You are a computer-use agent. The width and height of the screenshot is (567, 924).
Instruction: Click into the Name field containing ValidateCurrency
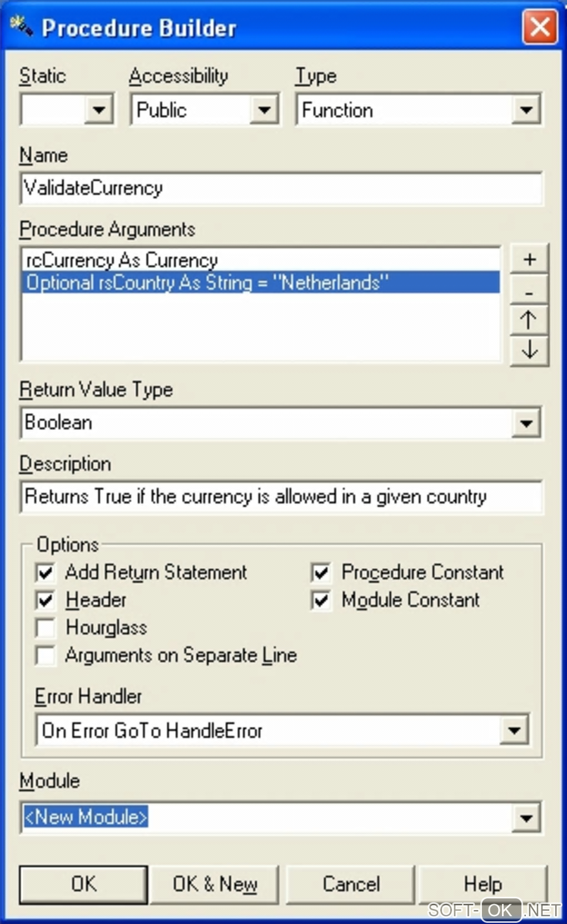(281, 188)
